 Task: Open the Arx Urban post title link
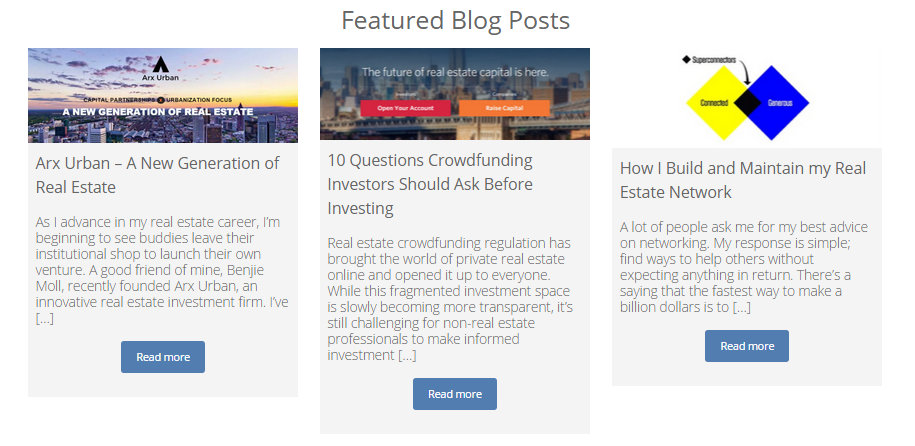point(157,174)
